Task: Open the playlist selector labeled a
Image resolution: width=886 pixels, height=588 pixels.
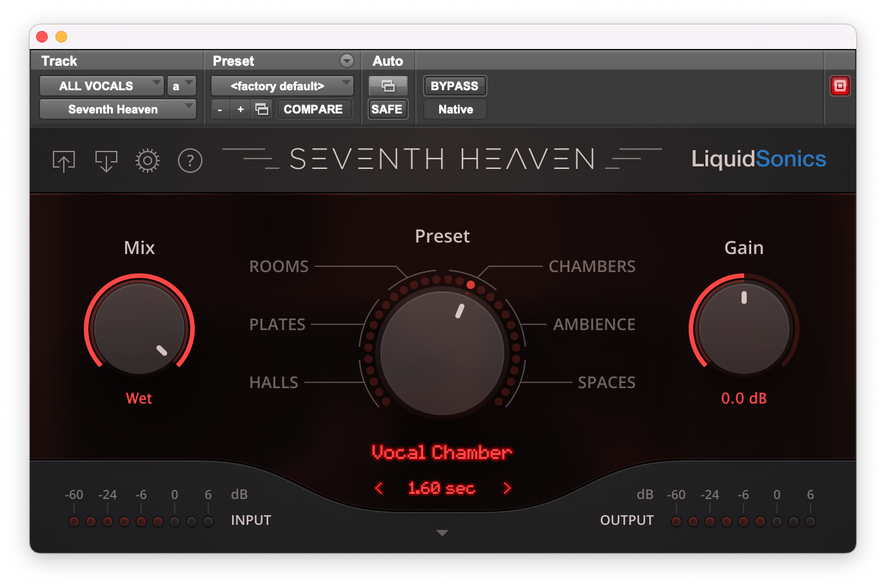Action: [x=181, y=85]
